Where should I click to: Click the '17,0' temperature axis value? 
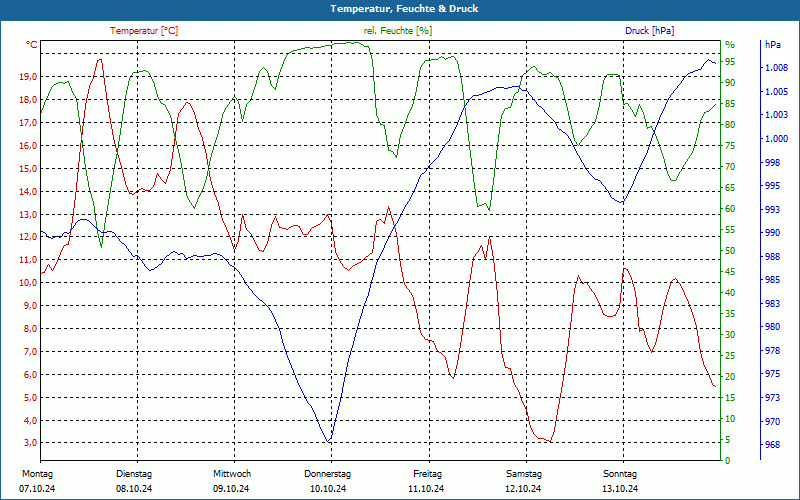(x=28, y=122)
